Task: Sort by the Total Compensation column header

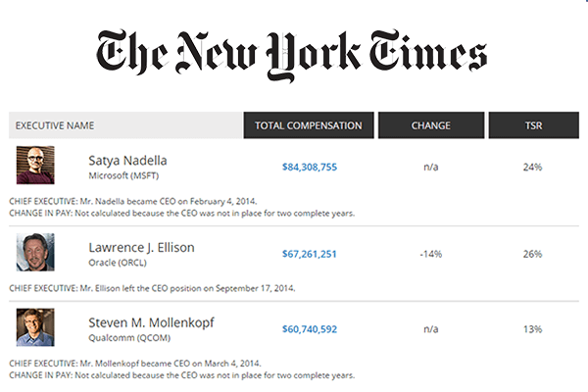Action: coord(309,125)
